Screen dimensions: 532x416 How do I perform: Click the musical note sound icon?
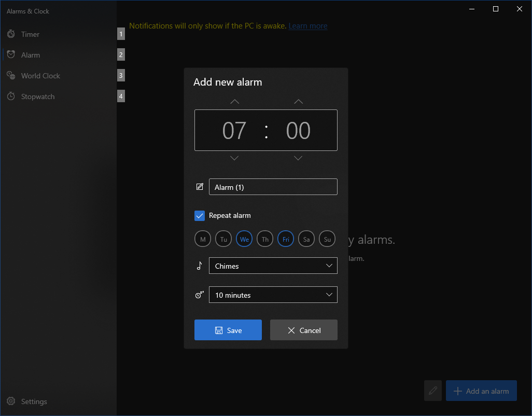(x=199, y=266)
